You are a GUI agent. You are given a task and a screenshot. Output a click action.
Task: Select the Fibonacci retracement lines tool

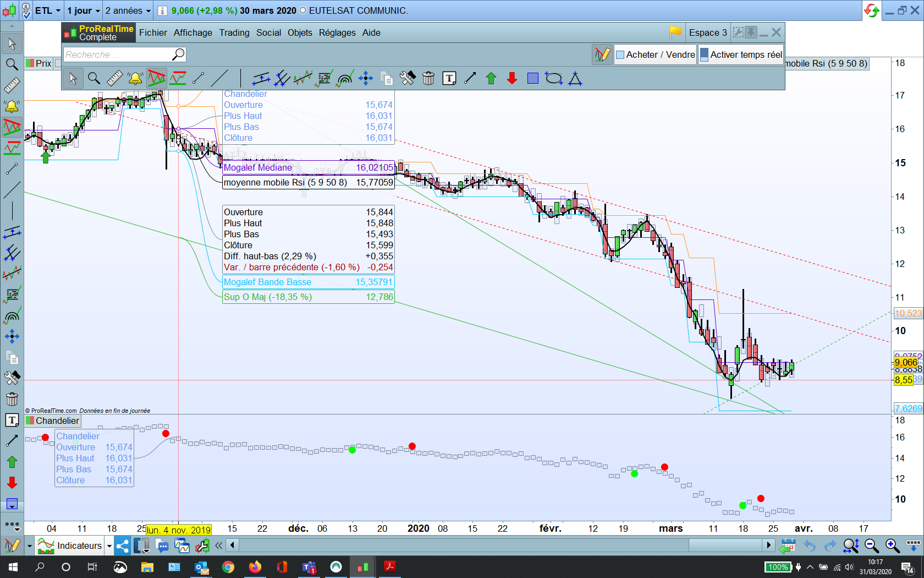tap(324, 79)
